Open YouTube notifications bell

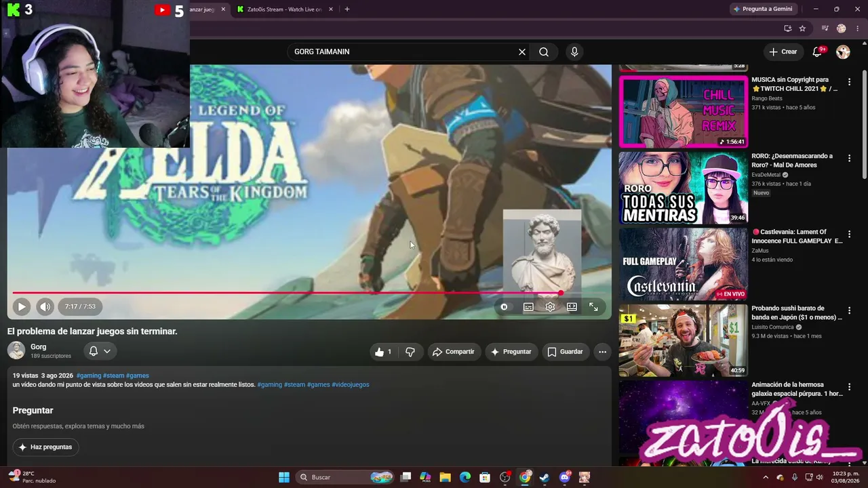coord(817,52)
